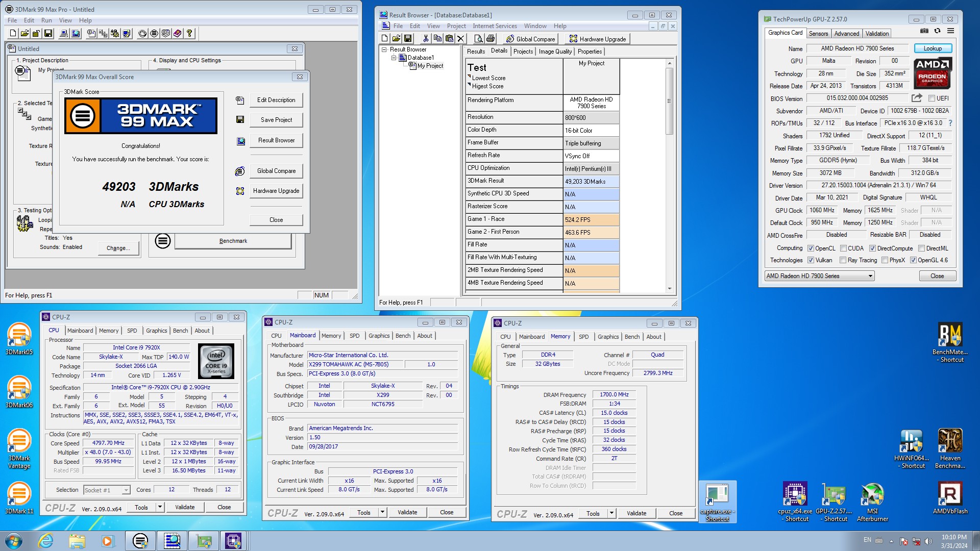Toggle the UEFI checkbox in GPU-Z
980x551 pixels.
click(x=932, y=98)
